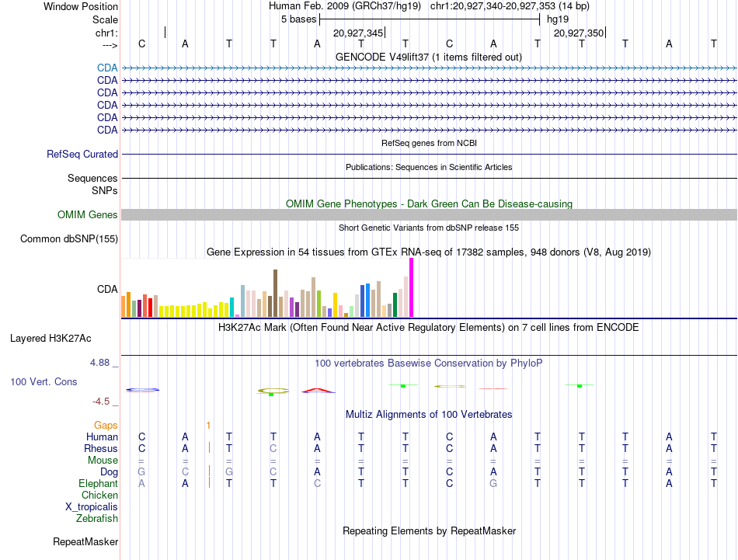This screenshot has height=560, width=738.
Task: Click the steel-blue GTEx expression bar
Action: click(243, 301)
